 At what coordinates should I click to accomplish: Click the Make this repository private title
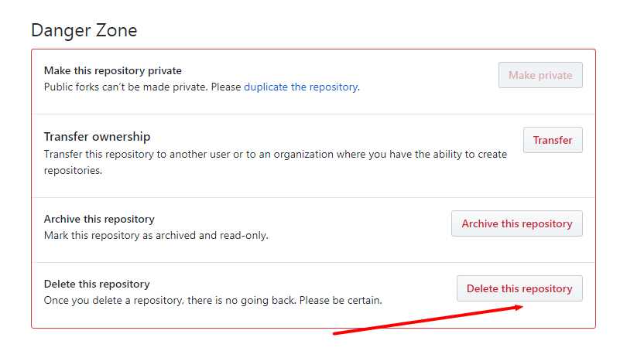pyautogui.click(x=113, y=70)
